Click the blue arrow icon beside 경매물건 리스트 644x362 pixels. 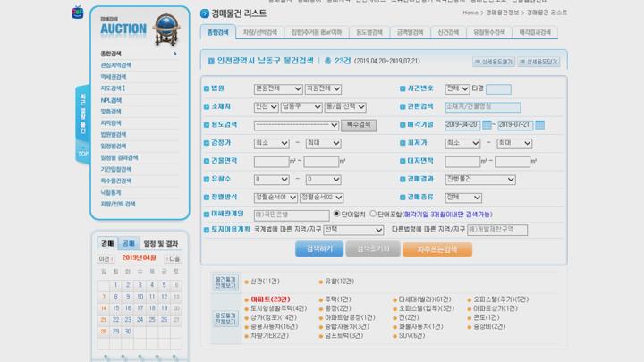pos(205,13)
